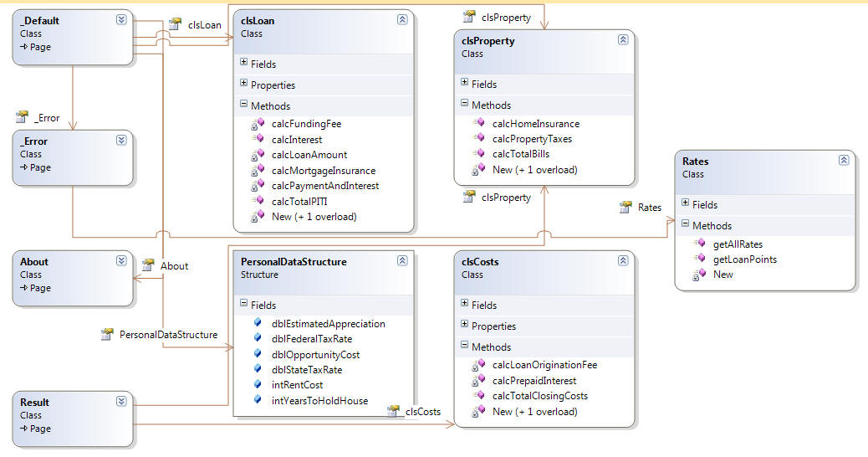Screen dimensions: 868x457
Task: Select the intRentCost field text
Action: click(297, 384)
